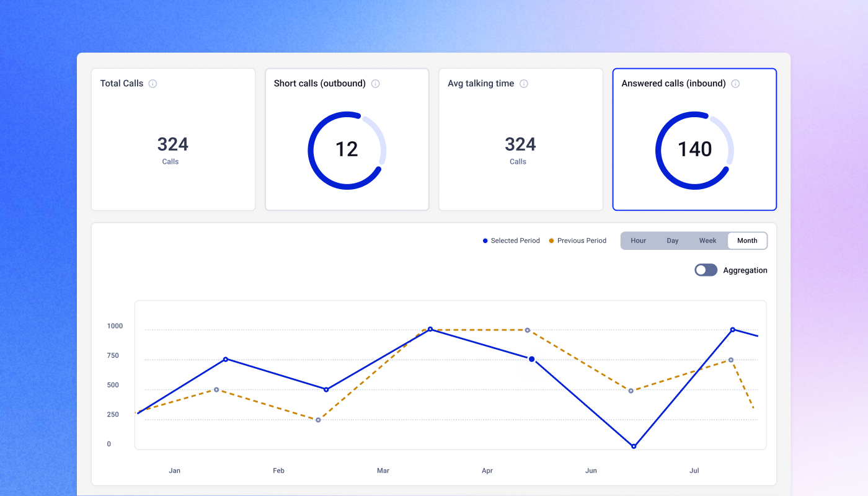Click info icon beside Answered calls (inbound)
868x496 pixels.
735,84
